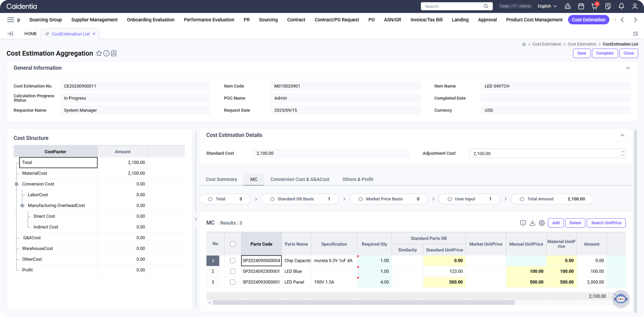Tick the checkbox for LED Panel row
This screenshot has height=317, width=644.
[233, 282]
